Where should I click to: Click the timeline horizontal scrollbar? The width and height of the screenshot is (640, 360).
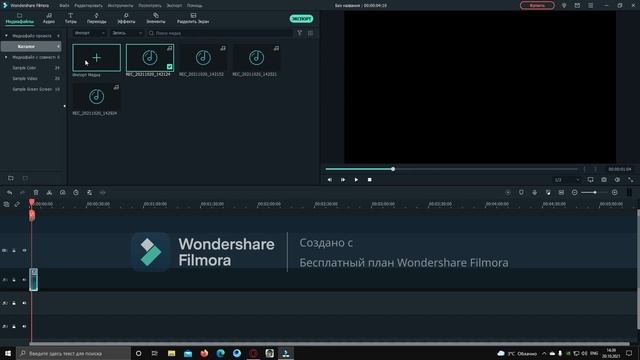click(x=330, y=344)
